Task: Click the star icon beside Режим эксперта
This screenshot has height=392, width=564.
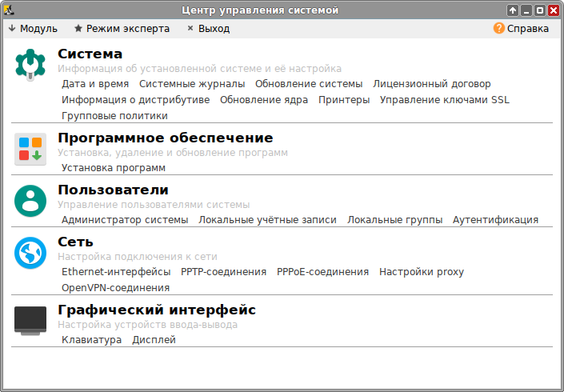Action: tap(78, 28)
